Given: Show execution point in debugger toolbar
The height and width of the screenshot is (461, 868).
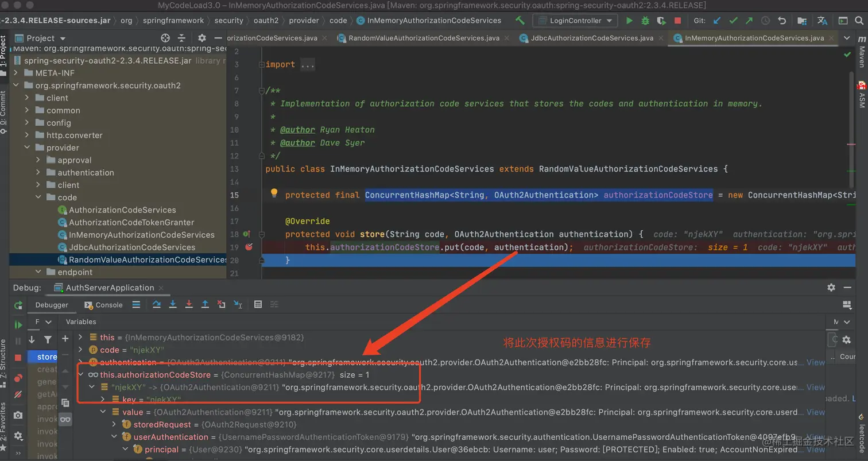Looking at the screenshot, I should pyautogui.click(x=136, y=304).
